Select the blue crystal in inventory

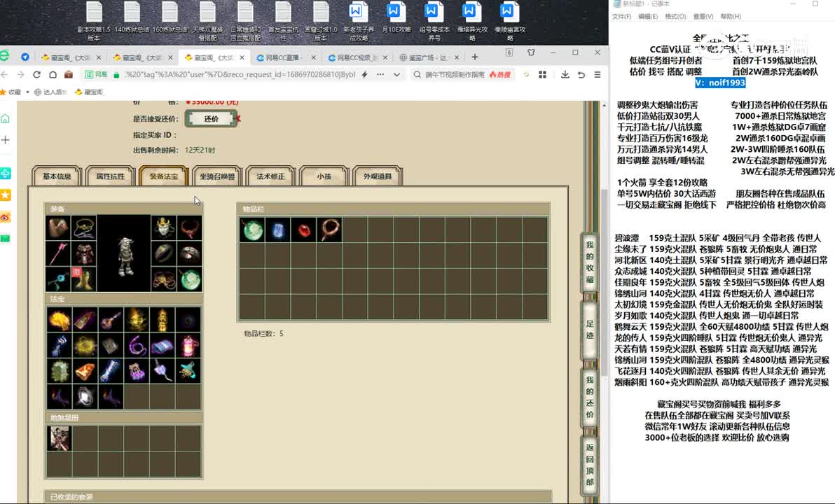[x=277, y=230]
